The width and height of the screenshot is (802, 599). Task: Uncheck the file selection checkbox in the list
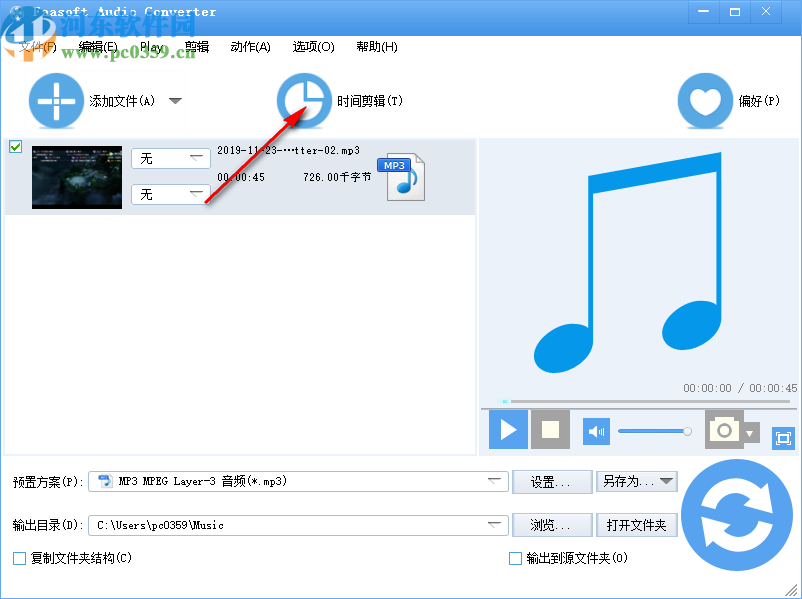coord(15,146)
